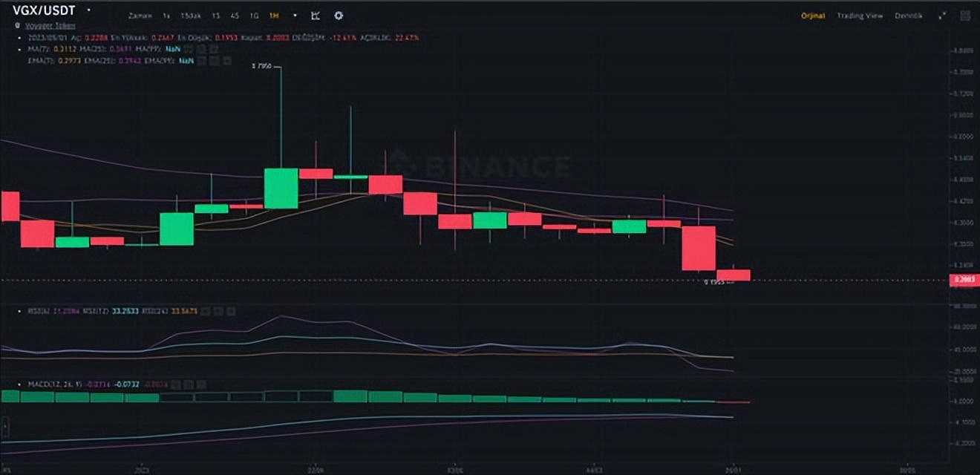Open MACD indicator settings icon
Image resolution: width=980 pixels, height=475 pixels.
189,384
